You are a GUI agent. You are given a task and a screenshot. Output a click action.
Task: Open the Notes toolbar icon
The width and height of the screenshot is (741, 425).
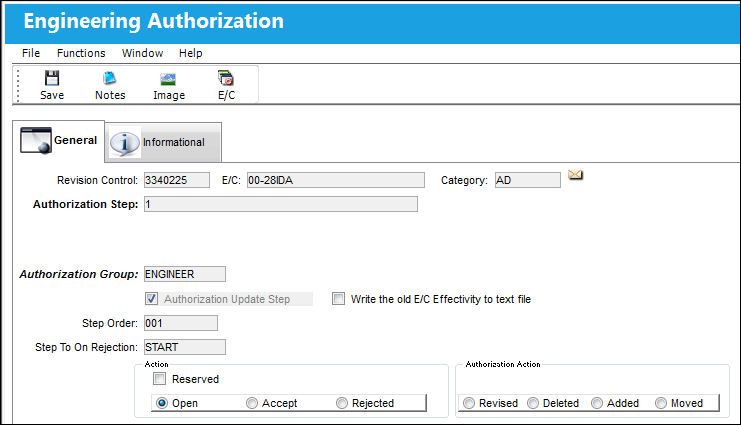110,78
